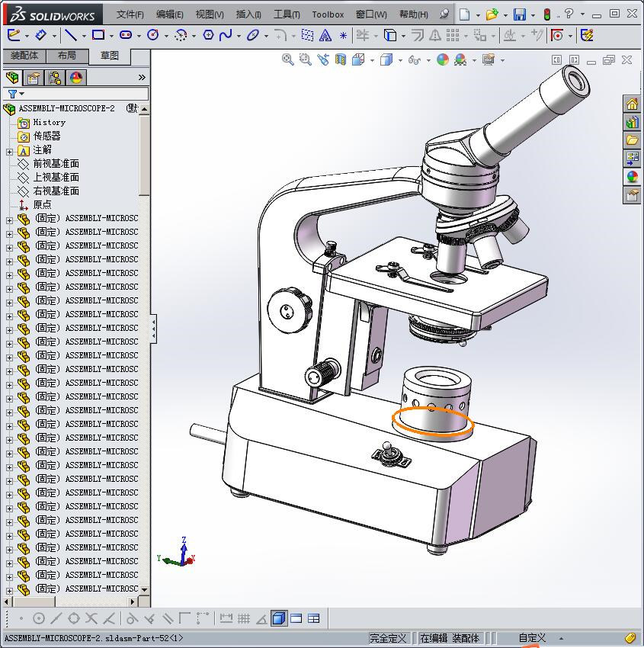Select the Ellipse sketch tool
The height and width of the screenshot is (648, 644).
[x=253, y=35]
